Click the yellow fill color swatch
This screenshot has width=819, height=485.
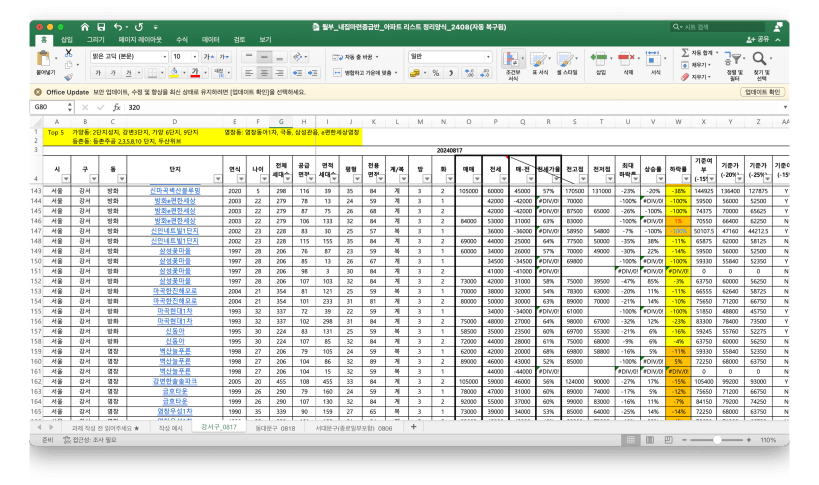coord(174,73)
